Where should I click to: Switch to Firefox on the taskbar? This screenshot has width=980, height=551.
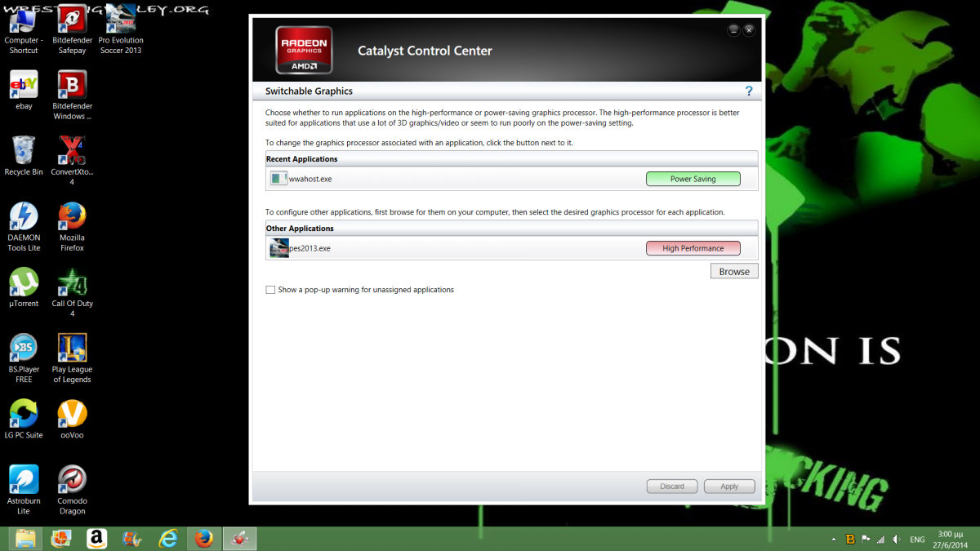coord(204,539)
